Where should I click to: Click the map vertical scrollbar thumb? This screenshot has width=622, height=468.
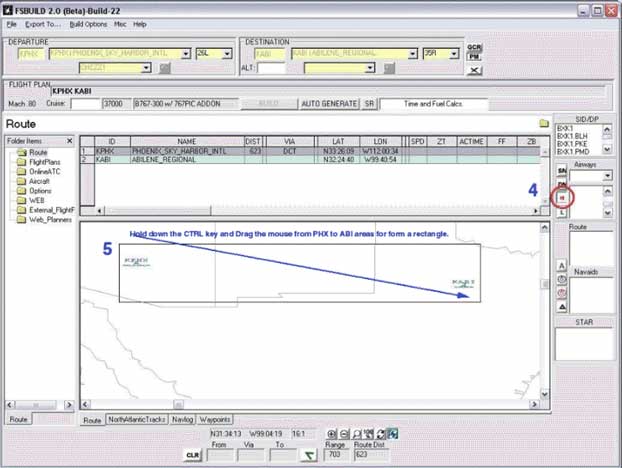545,284
